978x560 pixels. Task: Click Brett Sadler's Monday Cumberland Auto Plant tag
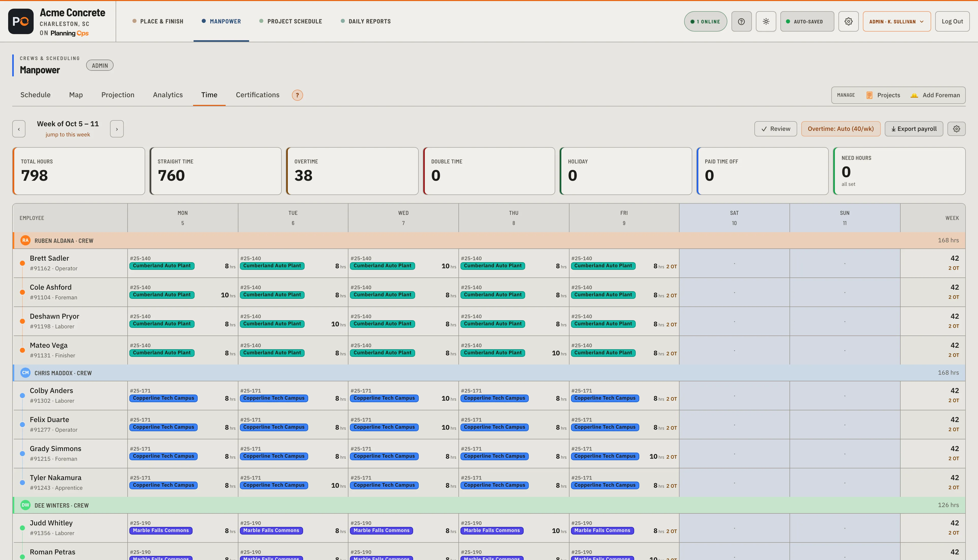(x=162, y=266)
